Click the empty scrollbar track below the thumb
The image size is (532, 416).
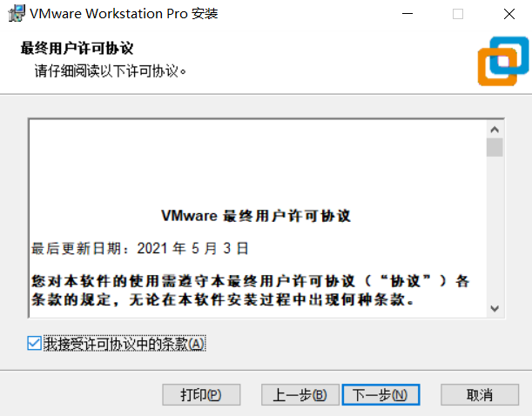click(x=495, y=229)
